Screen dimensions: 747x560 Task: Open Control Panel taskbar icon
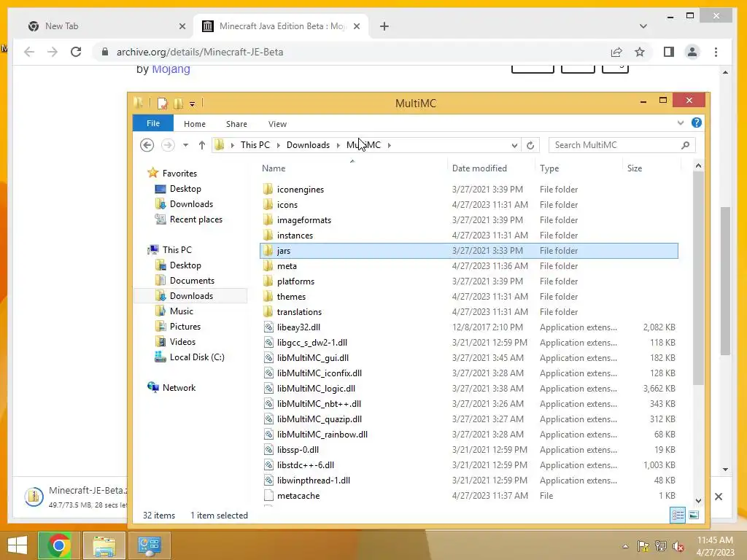(150, 545)
